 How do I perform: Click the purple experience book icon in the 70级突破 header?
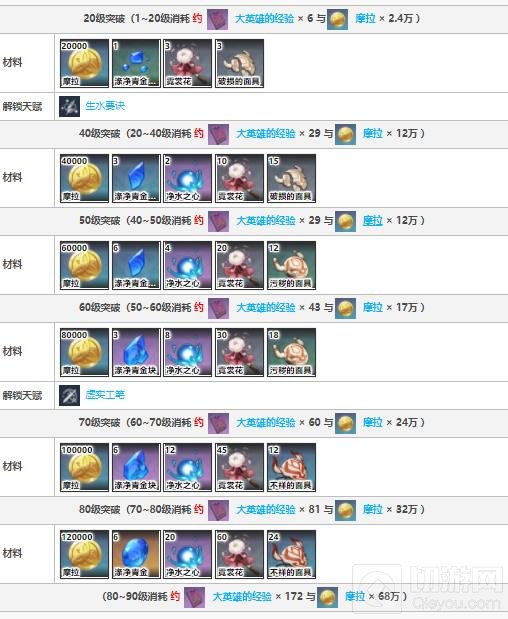219,423
